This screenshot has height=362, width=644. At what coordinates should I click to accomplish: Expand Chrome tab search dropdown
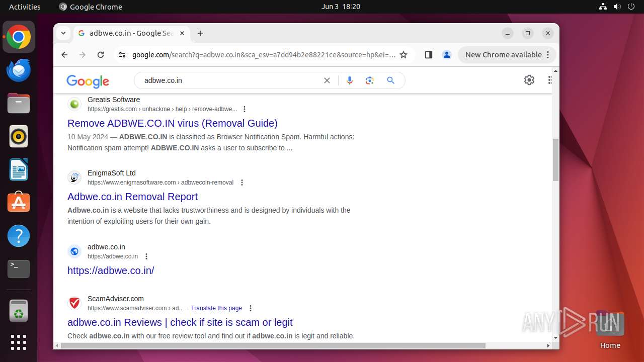[63, 33]
